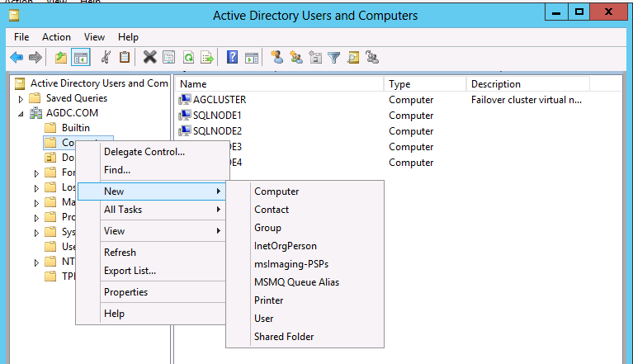Open the Action menu
Screen dimensions: 633x364
pyautogui.click(x=56, y=37)
